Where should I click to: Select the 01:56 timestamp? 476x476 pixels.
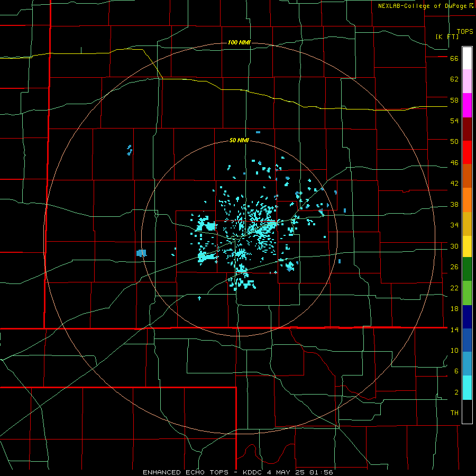tap(321, 472)
